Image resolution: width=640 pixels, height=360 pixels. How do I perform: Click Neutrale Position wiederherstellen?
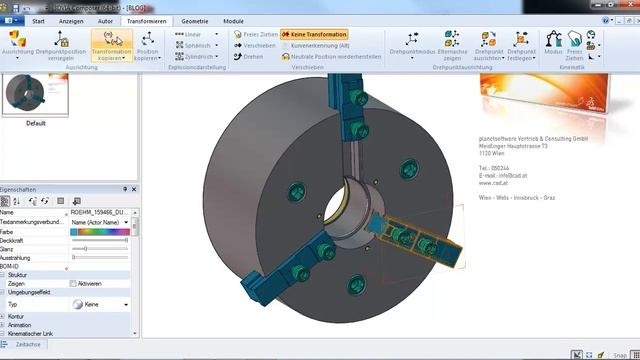[x=331, y=57]
